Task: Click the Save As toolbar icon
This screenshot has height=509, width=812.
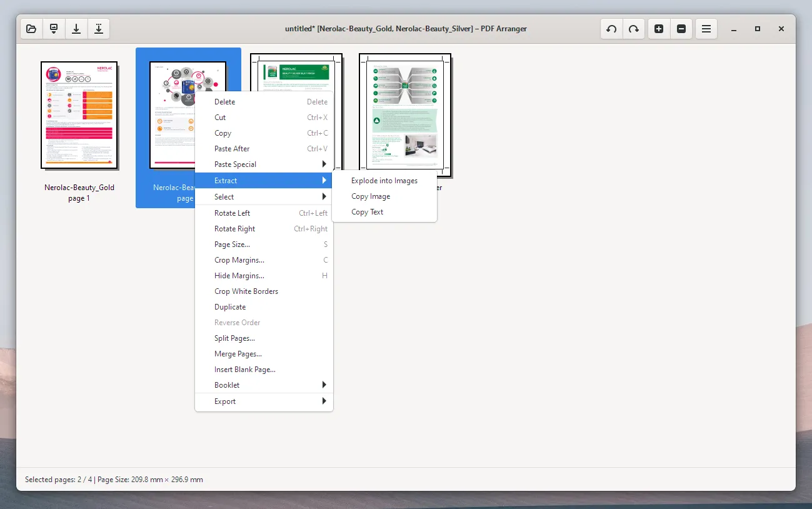Action: (x=99, y=28)
